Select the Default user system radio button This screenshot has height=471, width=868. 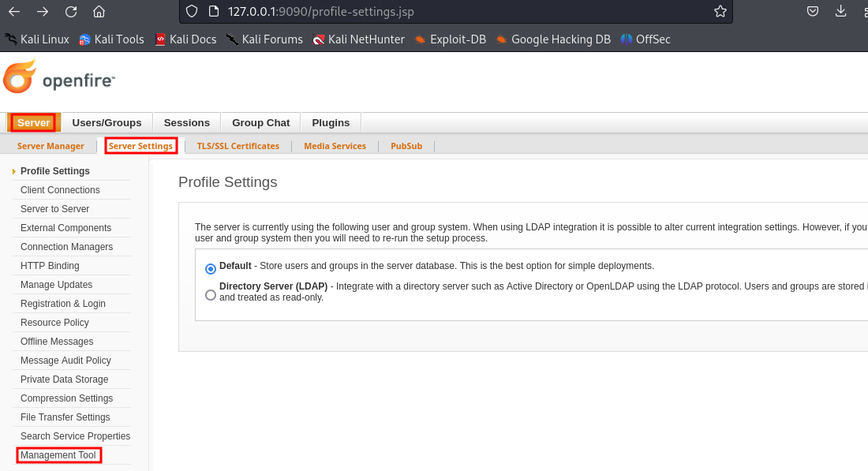point(211,268)
